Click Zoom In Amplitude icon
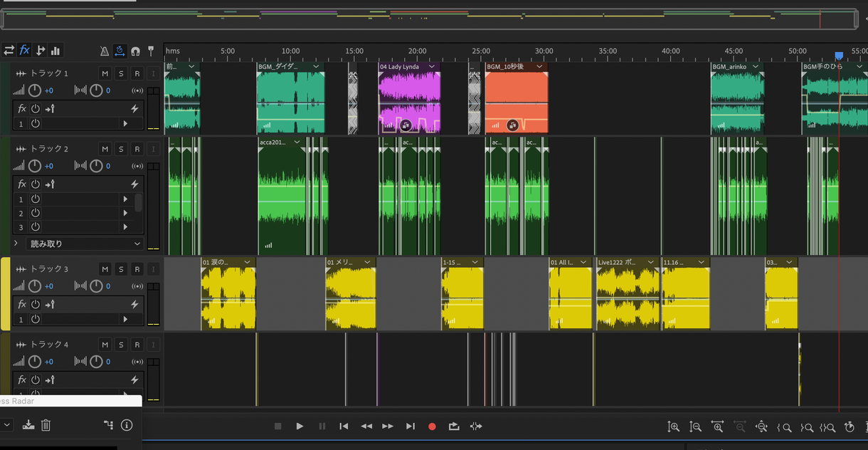 [x=673, y=427]
